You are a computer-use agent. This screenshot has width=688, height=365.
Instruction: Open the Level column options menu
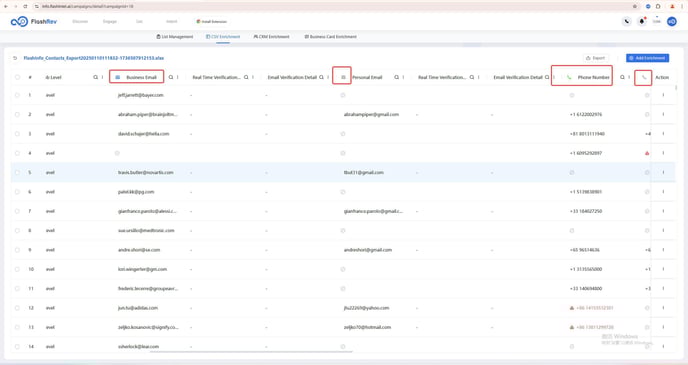(x=102, y=77)
